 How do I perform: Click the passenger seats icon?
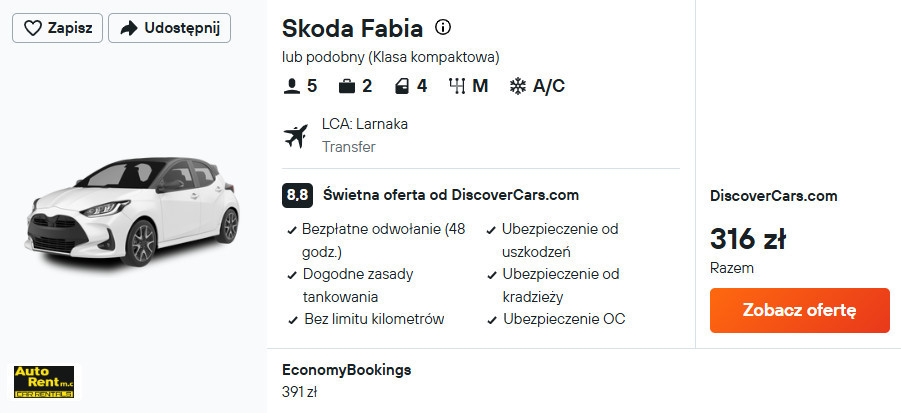292,86
